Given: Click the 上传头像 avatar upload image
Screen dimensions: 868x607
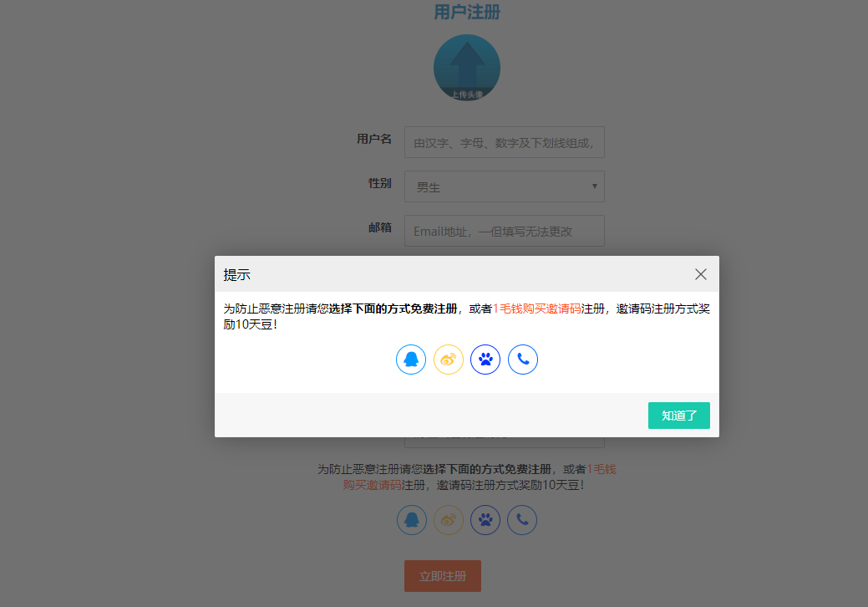Looking at the screenshot, I should [x=467, y=68].
